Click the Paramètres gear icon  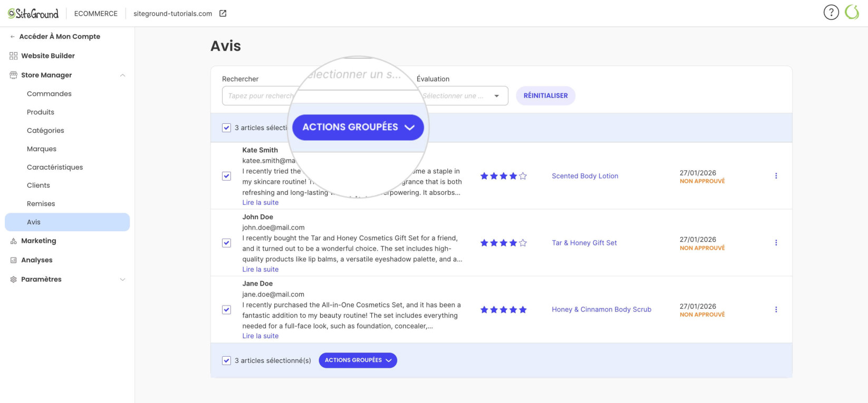[14, 280]
